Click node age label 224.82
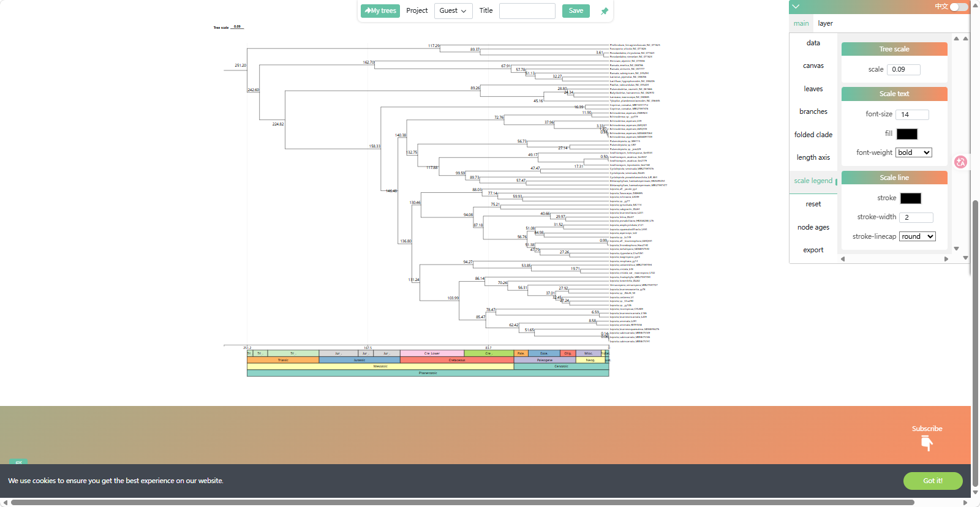The width and height of the screenshot is (980, 507). 278,124
